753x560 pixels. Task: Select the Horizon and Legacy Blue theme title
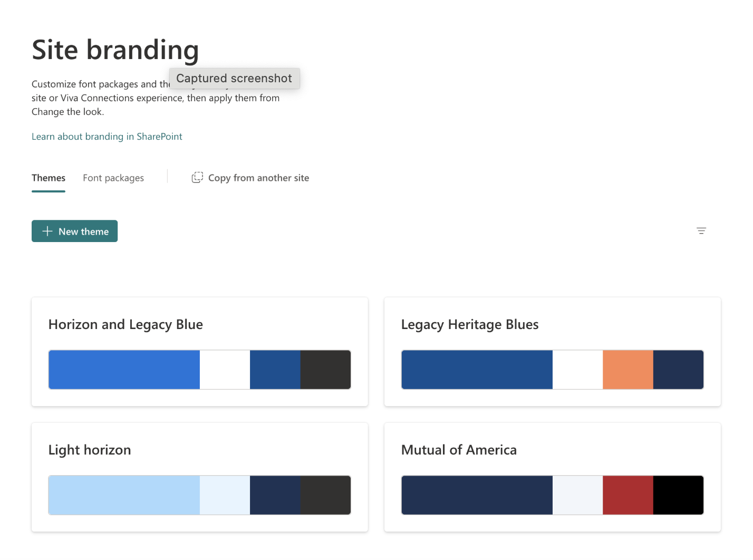[x=125, y=324]
